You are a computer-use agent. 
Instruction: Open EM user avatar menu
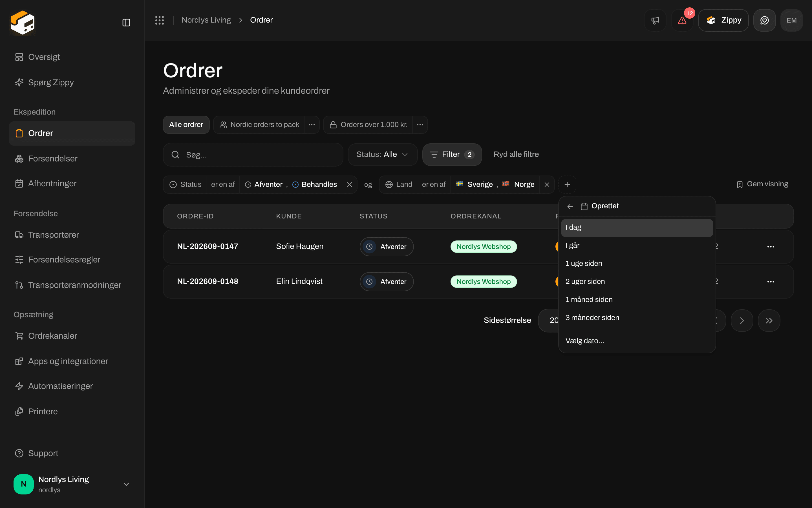pos(791,20)
